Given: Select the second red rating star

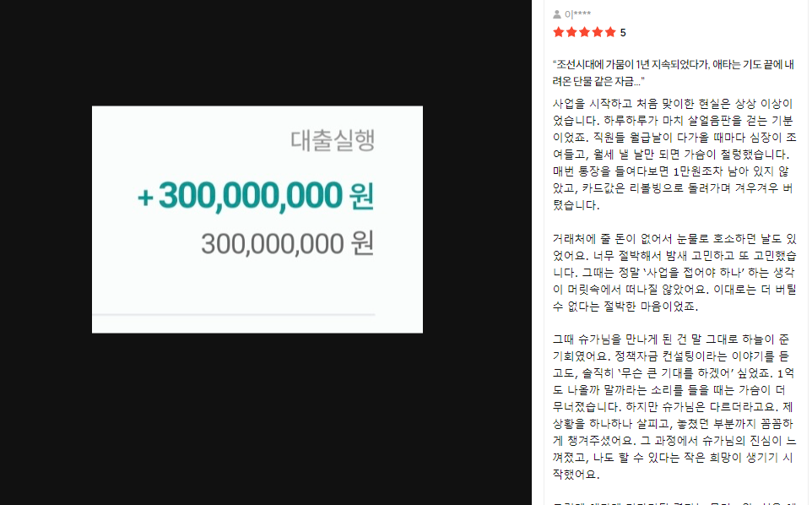Looking at the screenshot, I should (571, 32).
